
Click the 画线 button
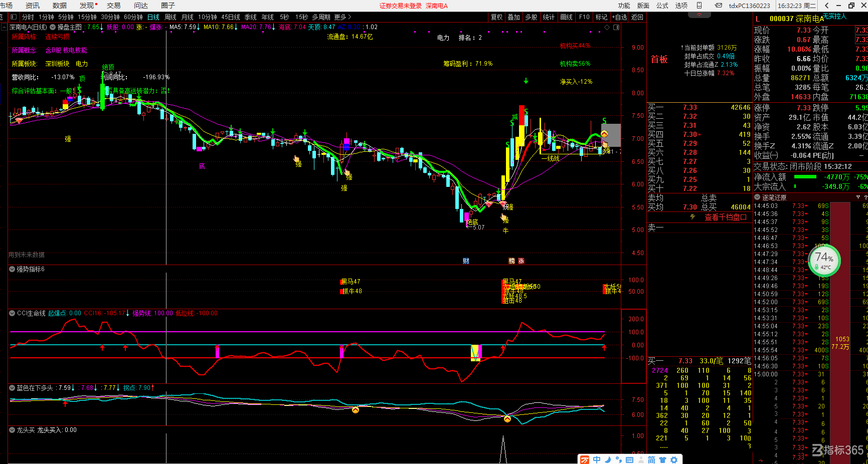coord(567,17)
